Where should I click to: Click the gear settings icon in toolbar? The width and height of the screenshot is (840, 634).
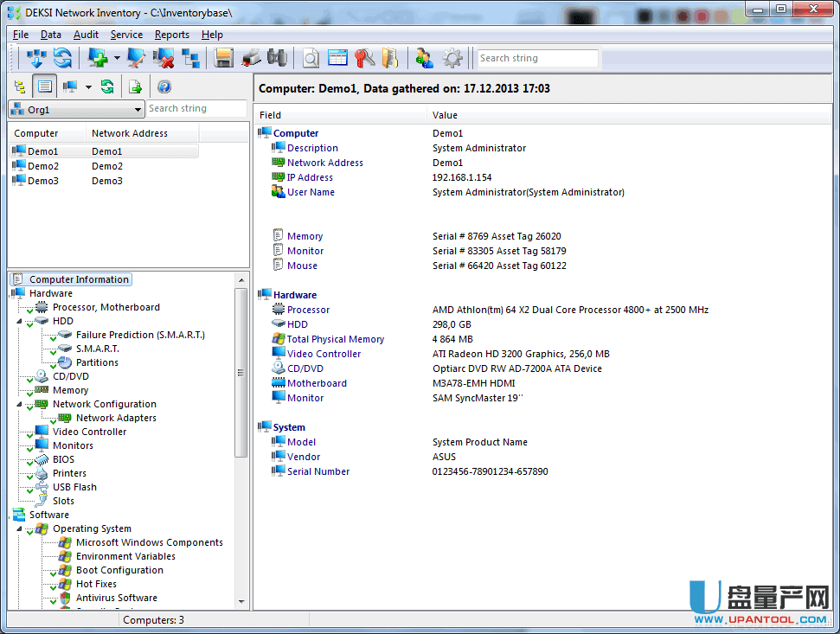coord(452,58)
